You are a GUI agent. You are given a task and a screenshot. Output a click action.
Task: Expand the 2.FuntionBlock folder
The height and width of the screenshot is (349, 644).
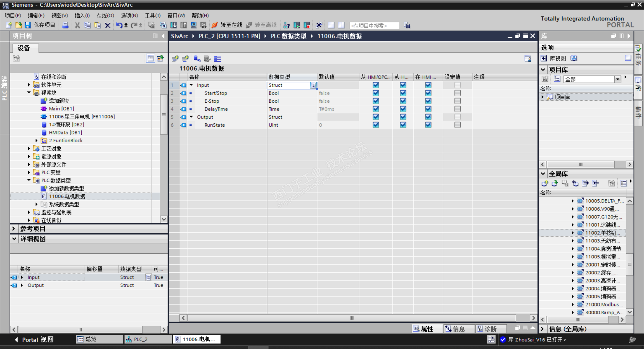click(x=36, y=140)
